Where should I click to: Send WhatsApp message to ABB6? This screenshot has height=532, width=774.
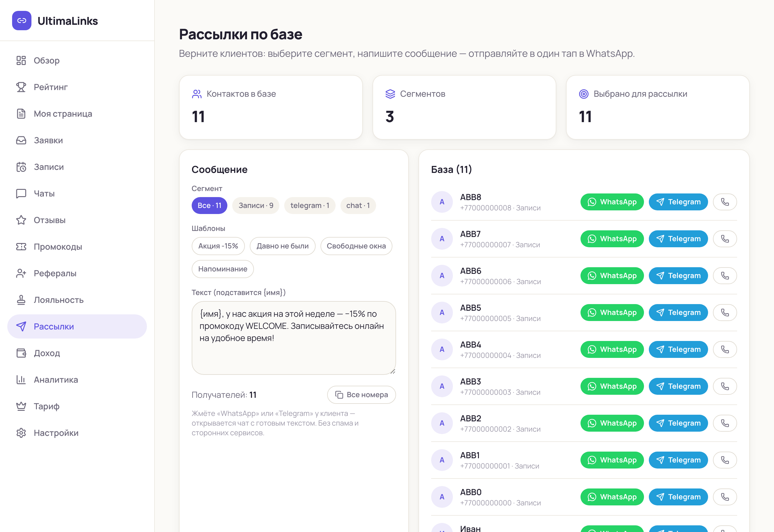pos(612,276)
